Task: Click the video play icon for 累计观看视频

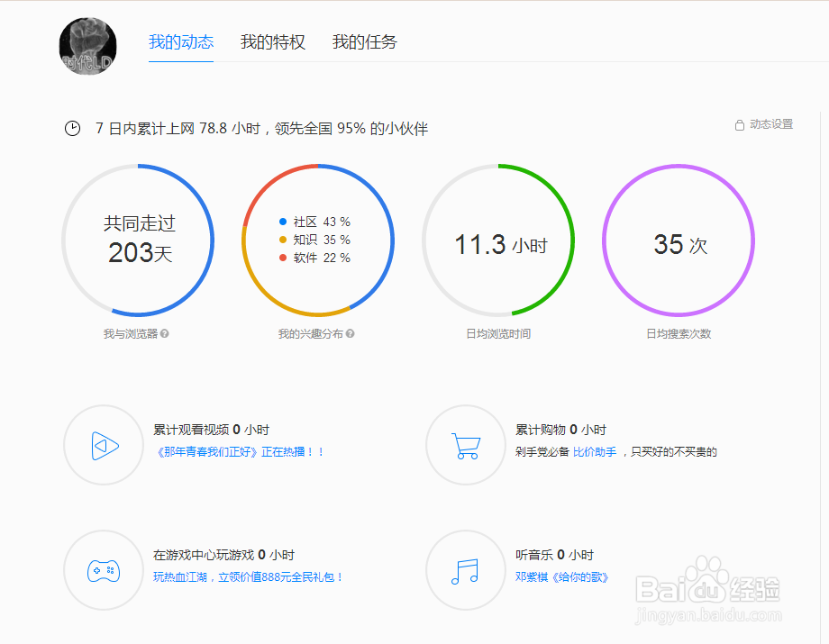Action: pyautogui.click(x=103, y=444)
